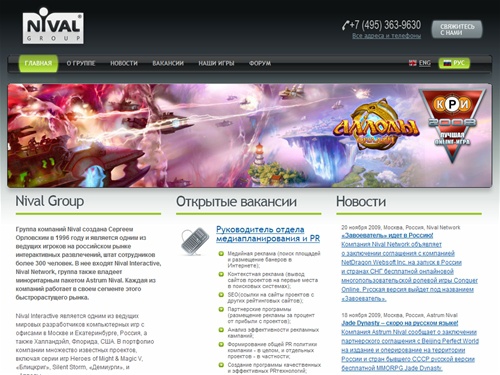Click the phone number +7 (495) 363-9630
This screenshot has width=500, height=375.
point(385,25)
